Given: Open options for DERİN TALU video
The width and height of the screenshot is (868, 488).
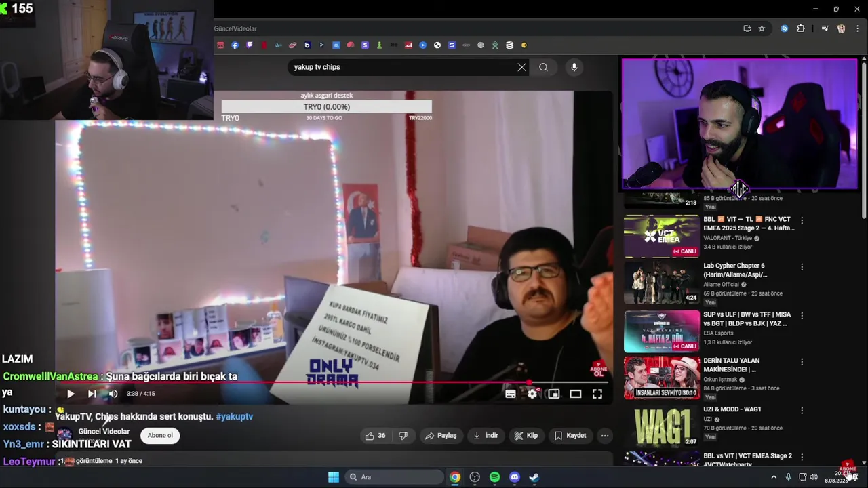Looking at the screenshot, I should [x=802, y=362].
